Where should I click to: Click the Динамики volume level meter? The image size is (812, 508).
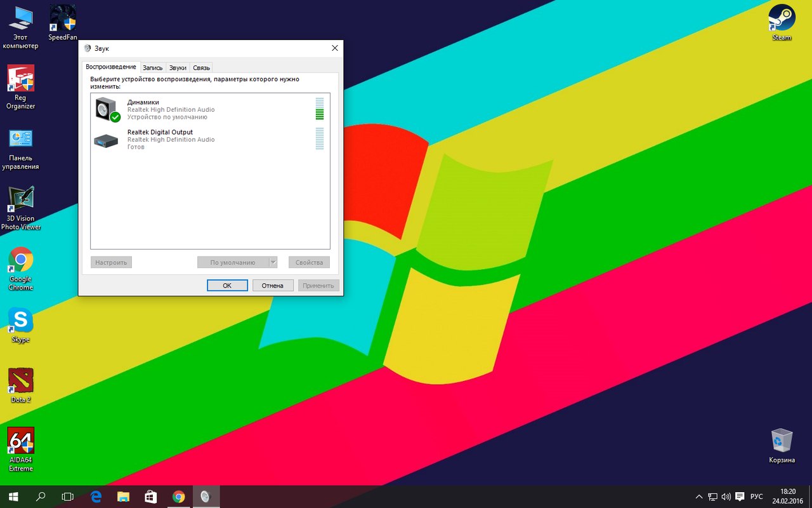tap(320, 109)
